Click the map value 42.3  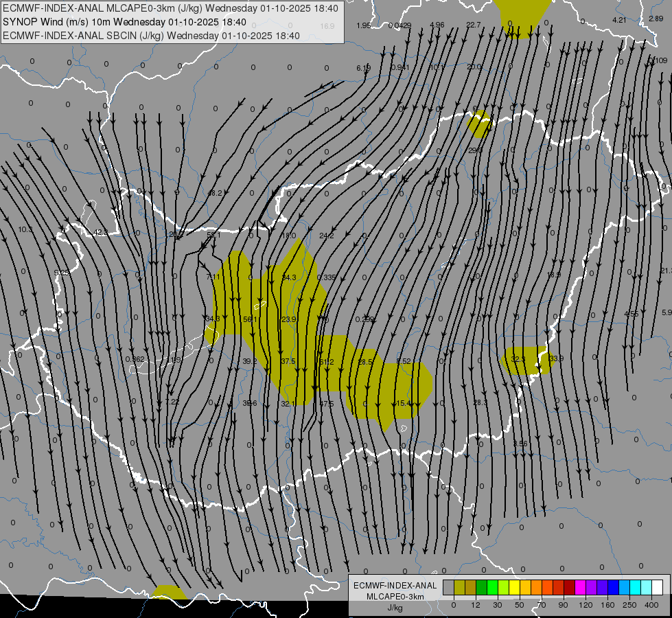point(101,232)
